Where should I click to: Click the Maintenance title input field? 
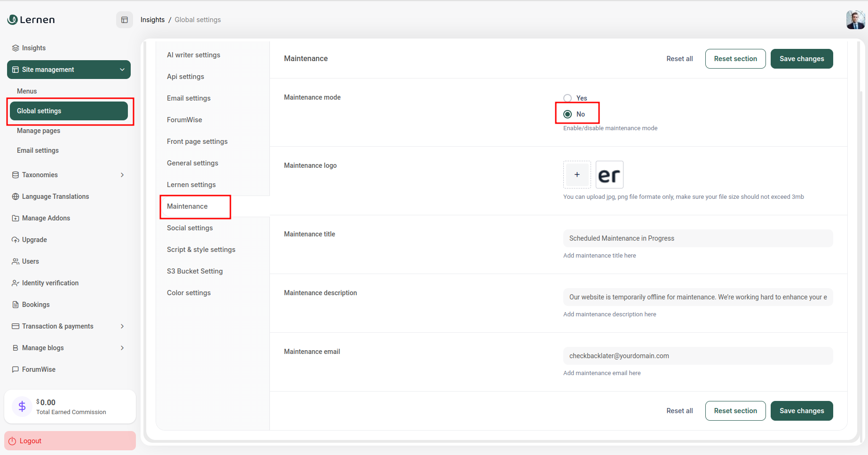(697, 238)
